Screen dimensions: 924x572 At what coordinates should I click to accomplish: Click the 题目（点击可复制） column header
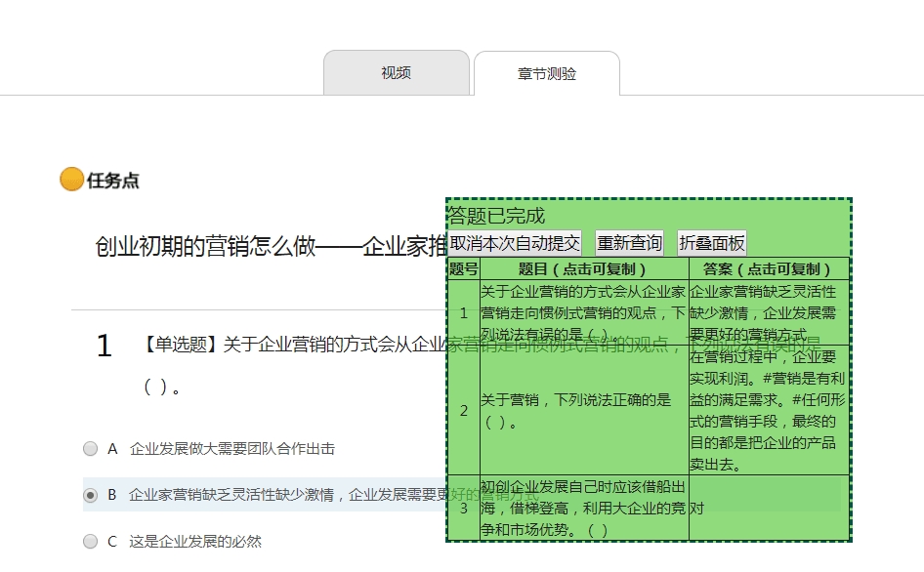[584, 268]
